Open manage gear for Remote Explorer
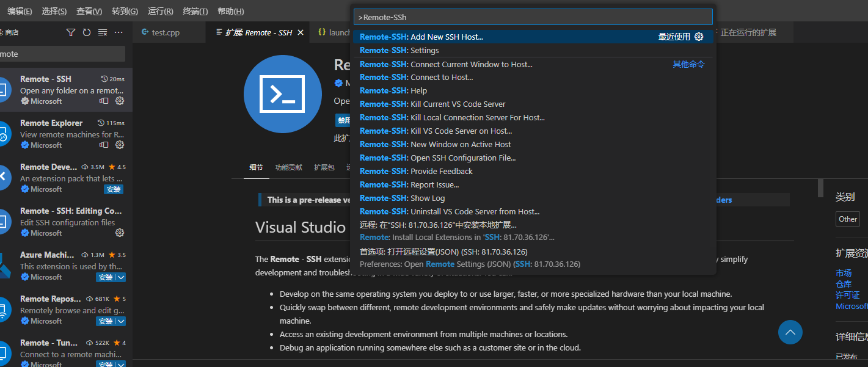 coord(120,145)
